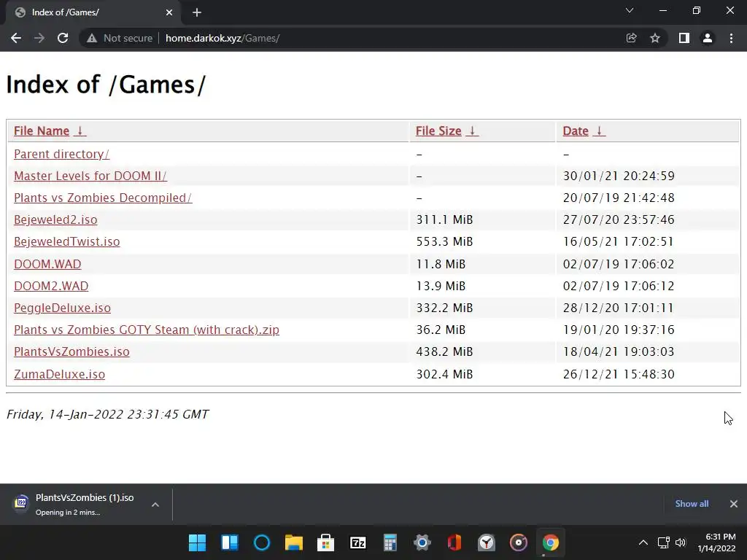Open the network status tray icon
The height and width of the screenshot is (560, 747).
point(663,542)
